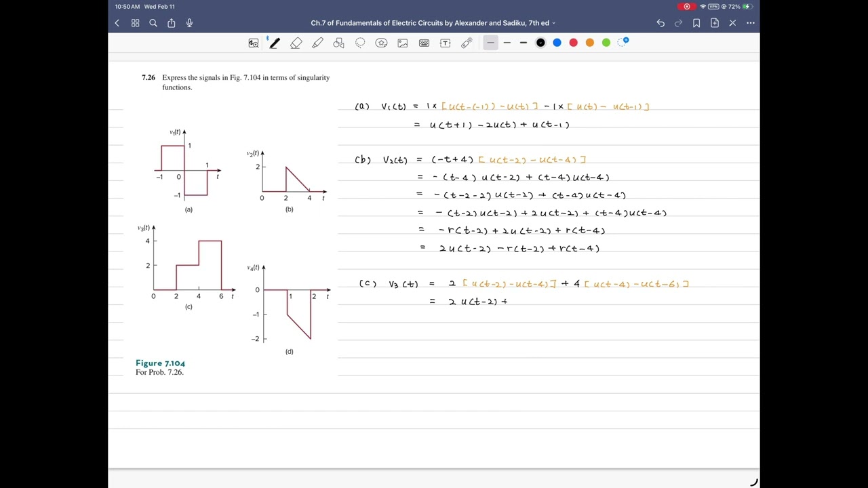Open the page thumbnails grid view
Screen dimensions: 868x488
tap(135, 23)
